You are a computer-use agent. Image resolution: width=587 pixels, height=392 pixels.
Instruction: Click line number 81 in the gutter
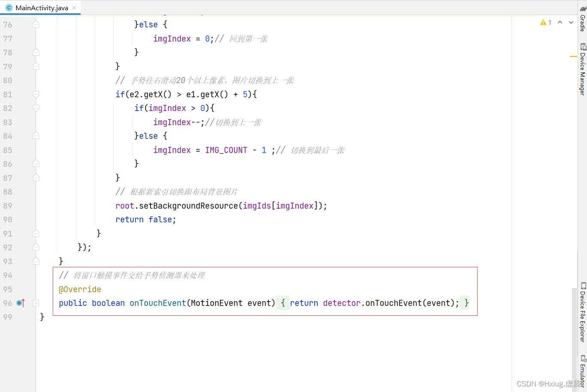[8, 94]
